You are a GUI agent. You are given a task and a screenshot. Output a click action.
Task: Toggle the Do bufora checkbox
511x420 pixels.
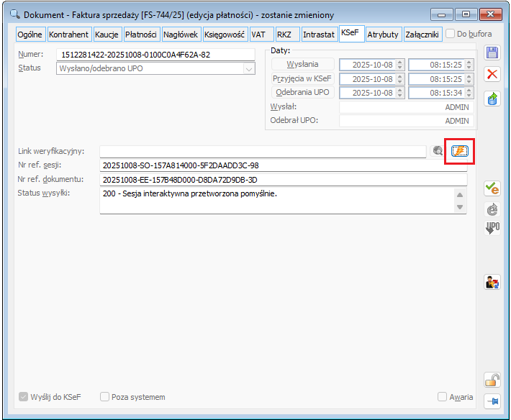[x=450, y=34]
